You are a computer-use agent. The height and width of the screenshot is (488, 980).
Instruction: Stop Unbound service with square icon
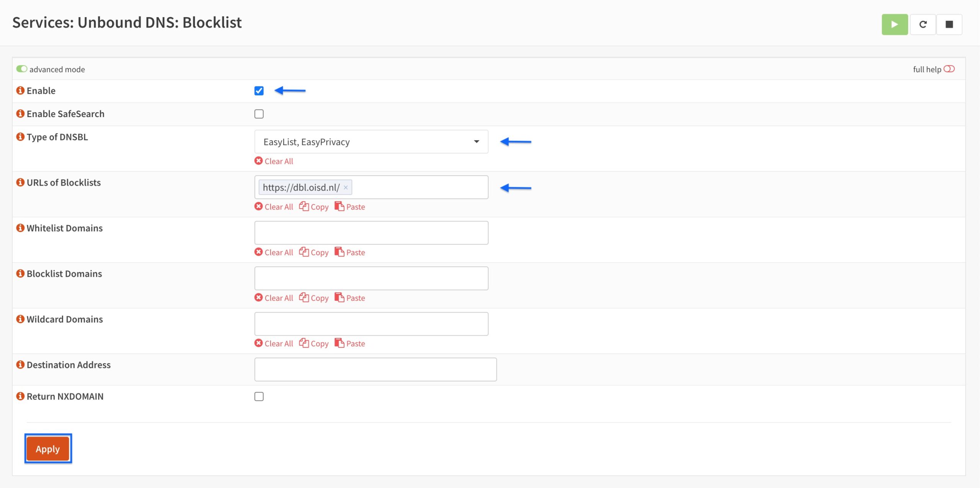(x=949, y=24)
